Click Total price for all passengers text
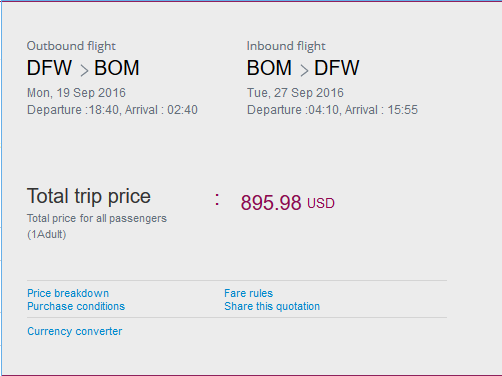This screenshot has width=502, height=376. [97, 218]
